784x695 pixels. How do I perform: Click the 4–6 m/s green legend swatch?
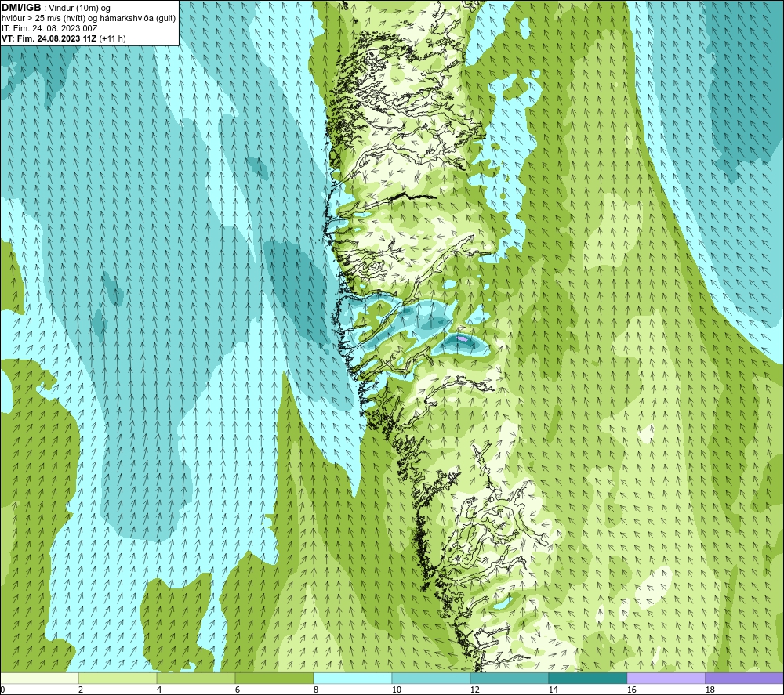(x=195, y=679)
